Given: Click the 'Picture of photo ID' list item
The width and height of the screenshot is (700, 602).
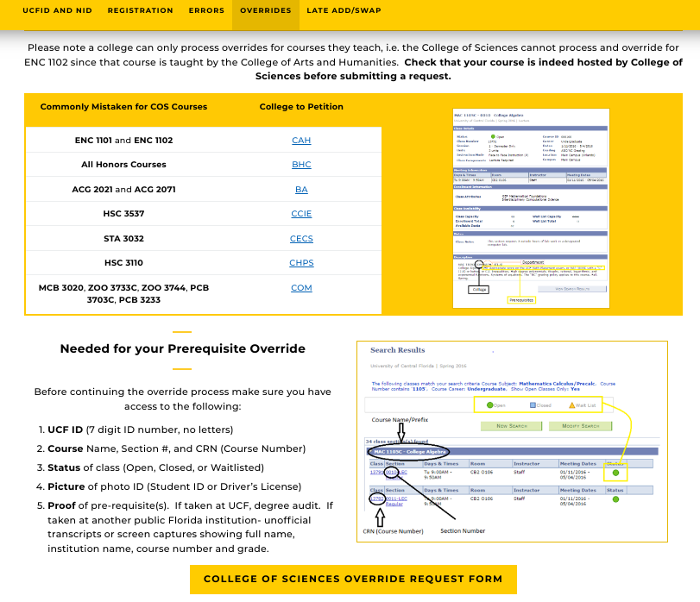Looking at the screenshot, I should pyautogui.click(x=174, y=486).
